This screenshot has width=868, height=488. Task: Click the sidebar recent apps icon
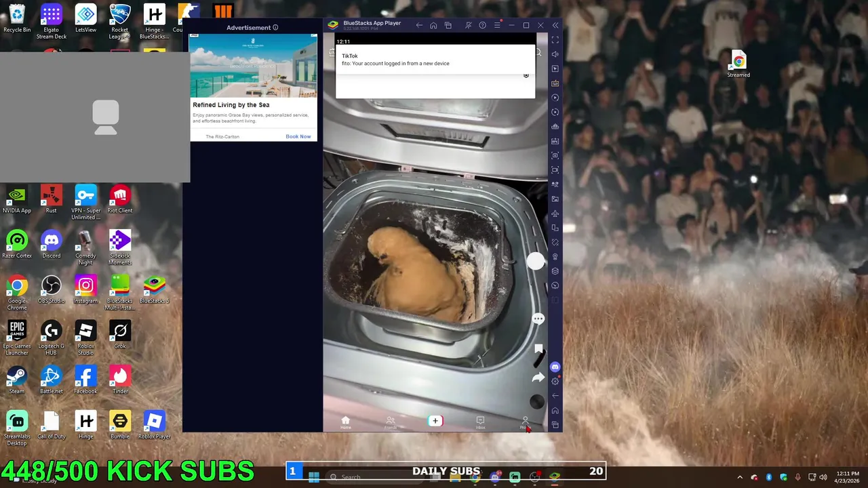[555, 425]
